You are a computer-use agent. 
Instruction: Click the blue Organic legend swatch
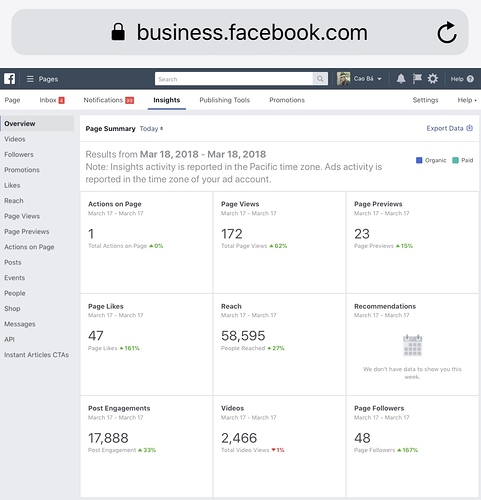419,160
